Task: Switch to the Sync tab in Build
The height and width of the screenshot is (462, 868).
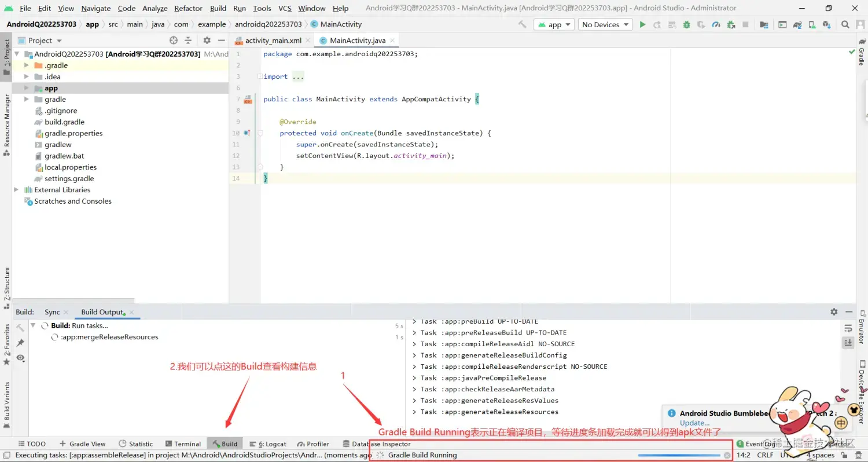Action: (x=52, y=312)
